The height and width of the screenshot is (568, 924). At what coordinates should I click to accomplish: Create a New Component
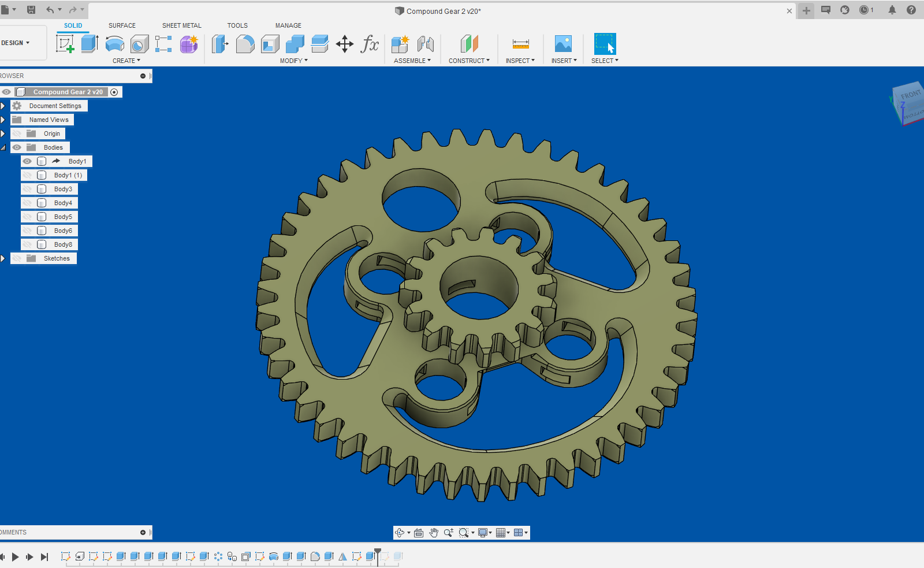pyautogui.click(x=400, y=44)
